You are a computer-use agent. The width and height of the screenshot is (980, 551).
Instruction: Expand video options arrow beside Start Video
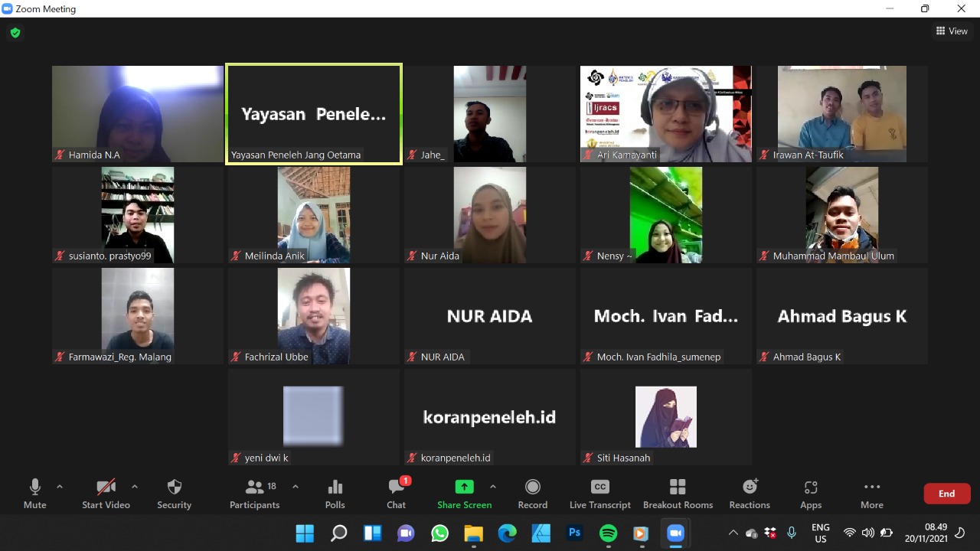click(x=135, y=487)
